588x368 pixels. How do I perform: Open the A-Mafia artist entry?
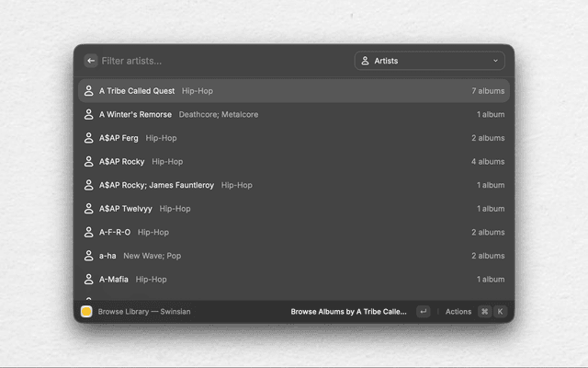click(294, 280)
